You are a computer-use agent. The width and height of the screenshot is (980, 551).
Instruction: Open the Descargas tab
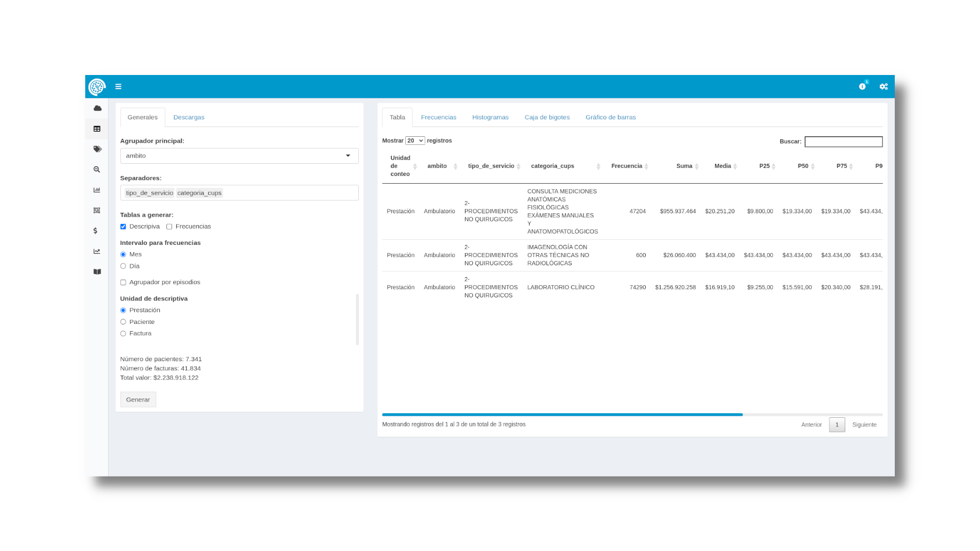(x=188, y=117)
